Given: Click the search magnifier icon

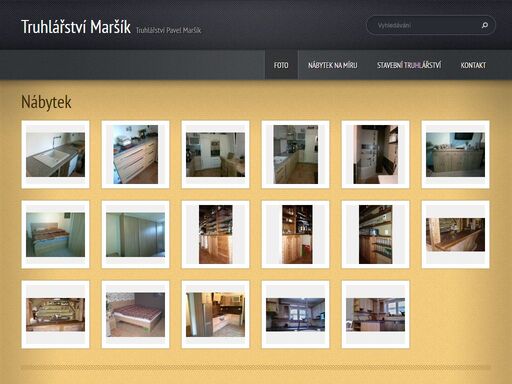Looking at the screenshot, I should [x=485, y=25].
